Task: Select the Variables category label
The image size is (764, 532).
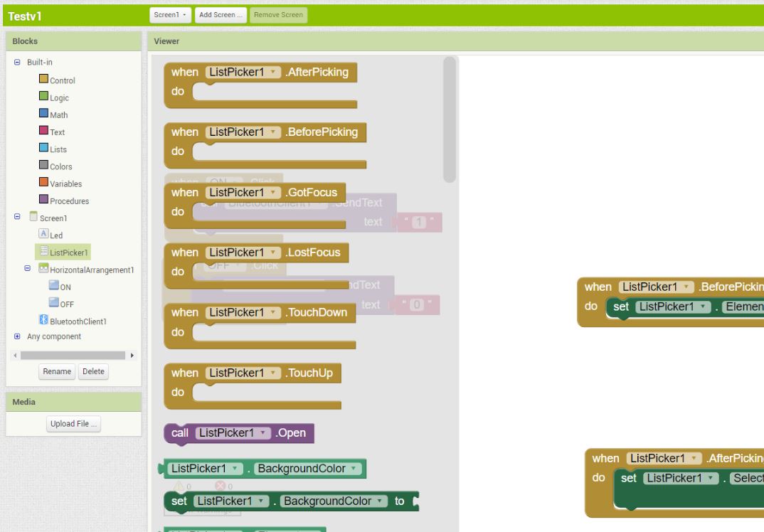Action: [x=65, y=183]
